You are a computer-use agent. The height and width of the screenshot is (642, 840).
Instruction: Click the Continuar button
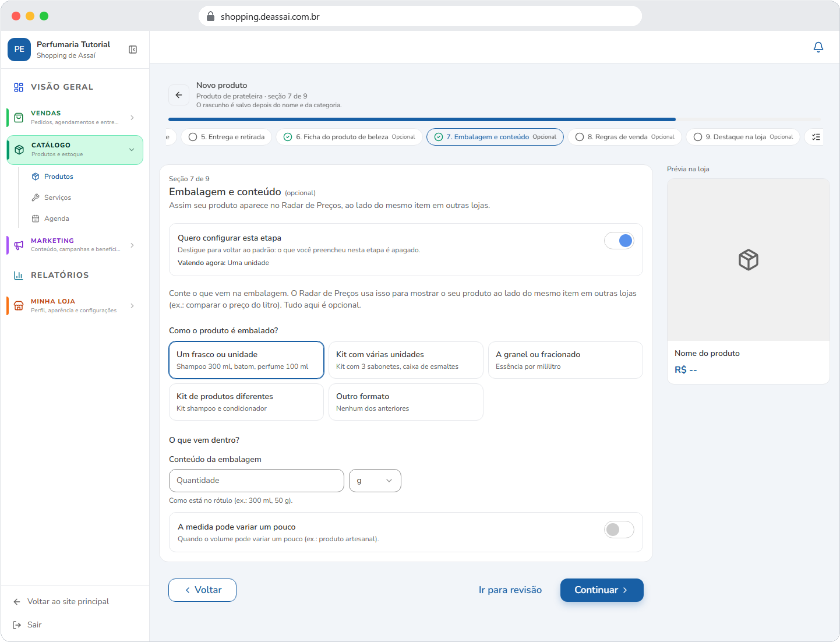coord(602,590)
